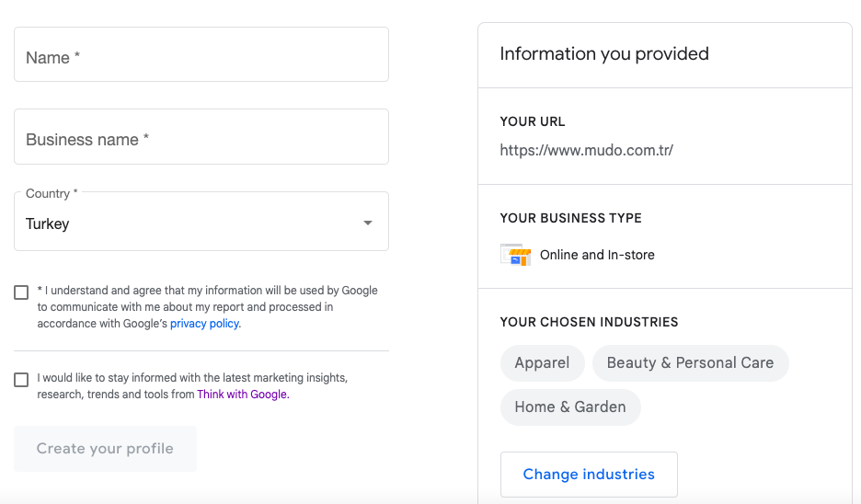The image size is (861, 504).
Task: Click the Country field label
Action: point(52,194)
